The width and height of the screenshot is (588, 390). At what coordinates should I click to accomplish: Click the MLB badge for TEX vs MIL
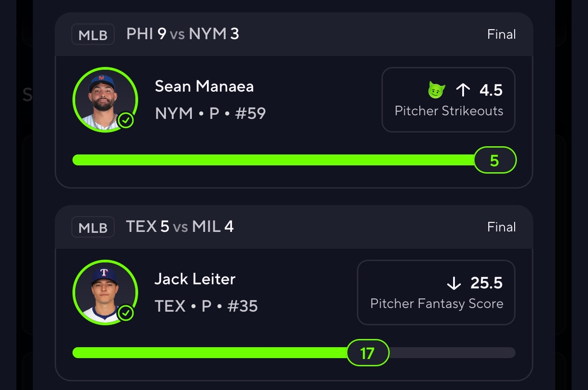point(93,227)
